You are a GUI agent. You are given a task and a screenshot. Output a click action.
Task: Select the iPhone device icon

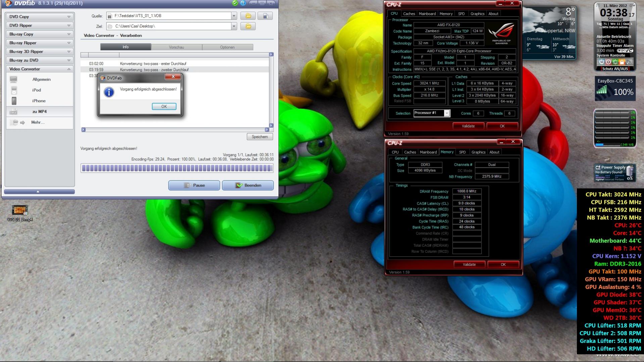(14, 101)
